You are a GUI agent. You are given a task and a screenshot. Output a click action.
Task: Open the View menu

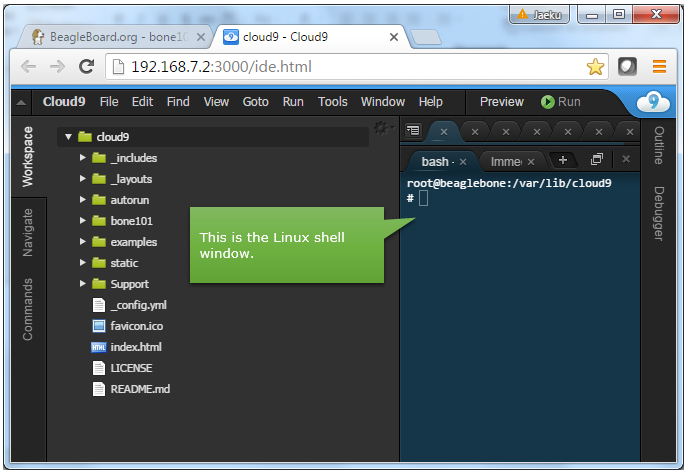(216, 102)
